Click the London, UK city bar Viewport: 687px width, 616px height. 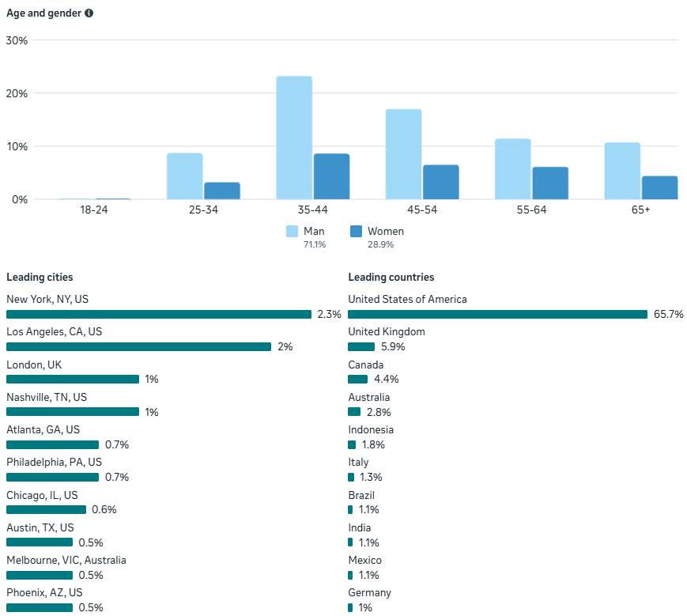[73, 380]
